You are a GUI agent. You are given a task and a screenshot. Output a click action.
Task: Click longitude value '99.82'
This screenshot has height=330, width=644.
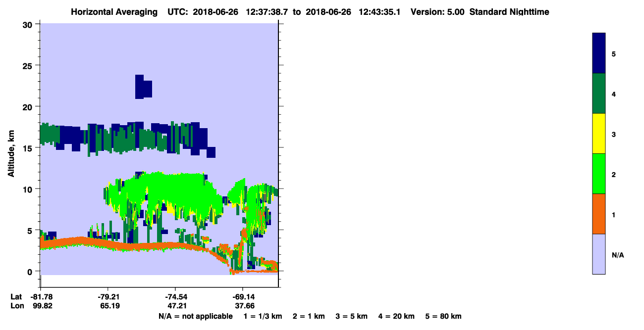click(x=42, y=306)
